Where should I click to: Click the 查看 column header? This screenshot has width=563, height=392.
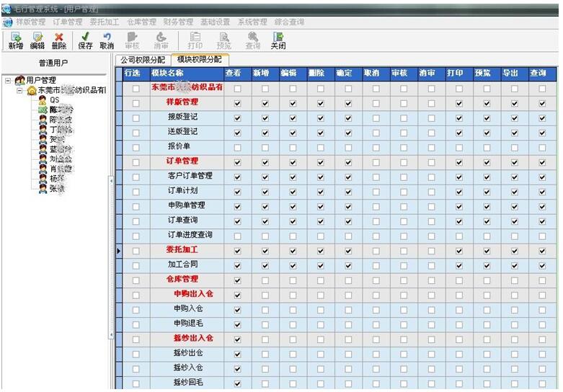click(238, 73)
